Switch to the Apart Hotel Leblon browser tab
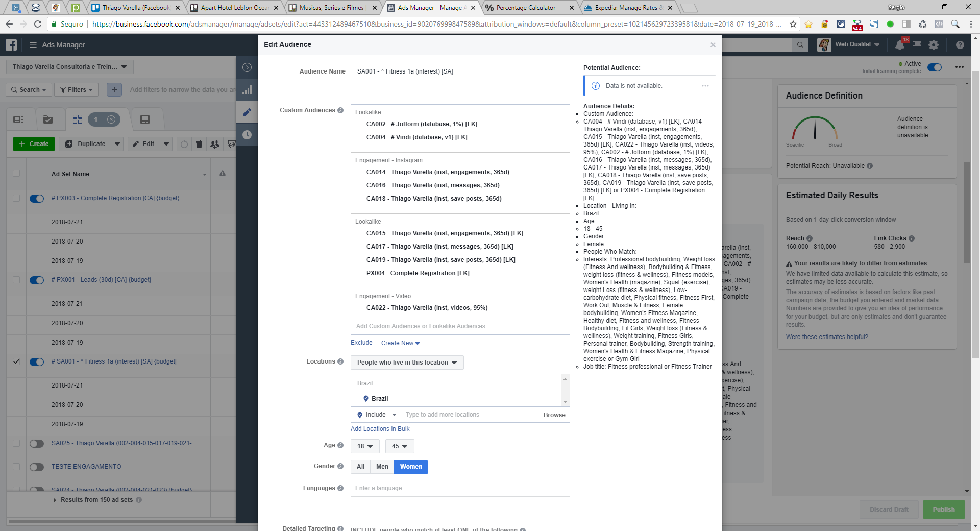Viewport: 980px width, 531px height. click(x=234, y=8)
